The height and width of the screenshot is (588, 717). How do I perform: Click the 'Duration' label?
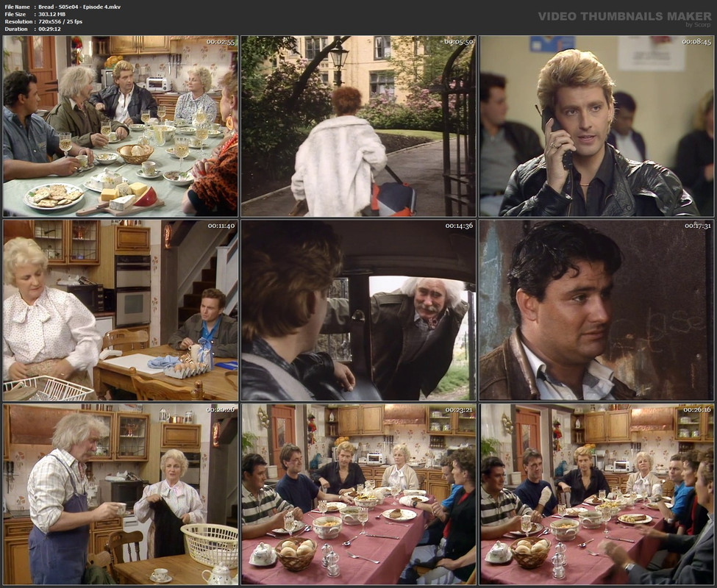point(16,29)
